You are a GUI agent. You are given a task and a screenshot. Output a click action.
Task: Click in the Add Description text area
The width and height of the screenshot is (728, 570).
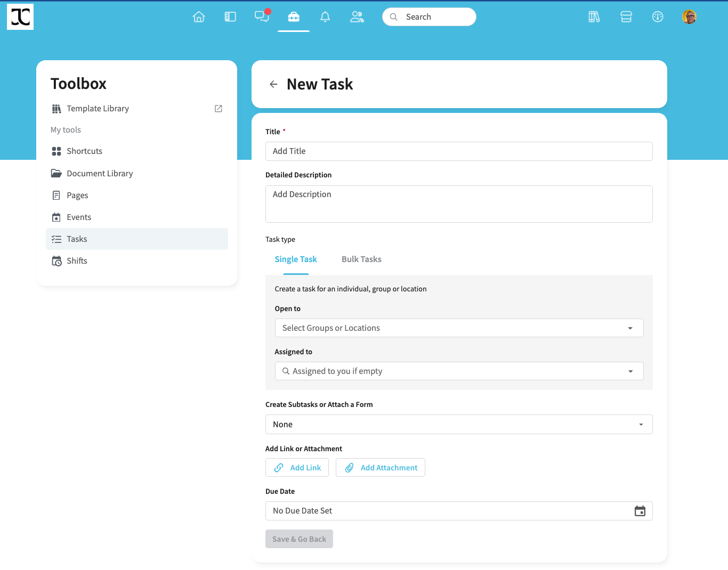[x=459, y=204]
